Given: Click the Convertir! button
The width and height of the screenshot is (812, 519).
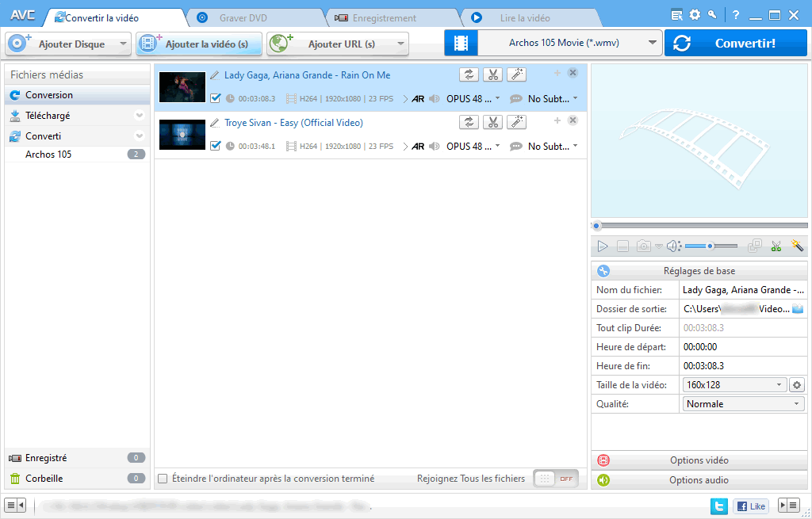Looking at the screenshot, I should coord(735,43).
